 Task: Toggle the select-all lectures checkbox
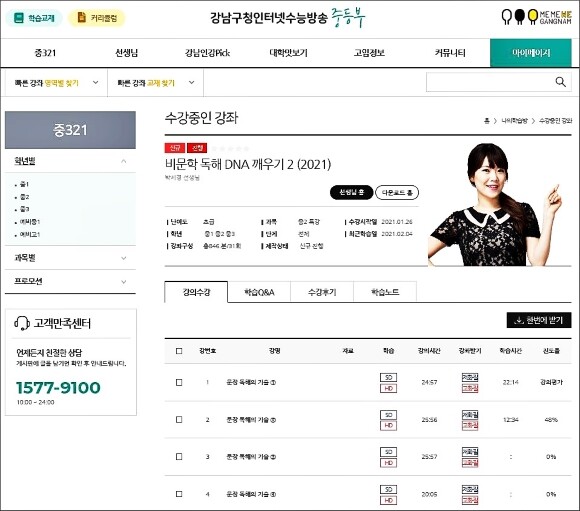tap(179, 351)
